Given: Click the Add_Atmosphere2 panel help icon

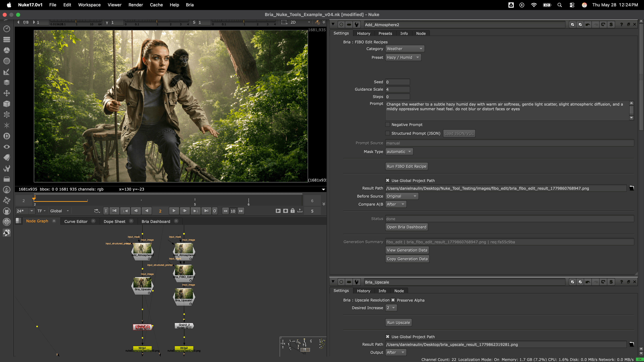Looking at the screenshot, I should tap(621, 24).
